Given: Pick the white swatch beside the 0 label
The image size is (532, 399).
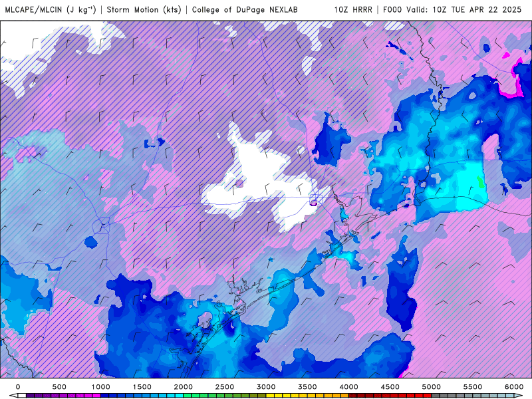Looking at the screenshot, I should pos(22,396).
